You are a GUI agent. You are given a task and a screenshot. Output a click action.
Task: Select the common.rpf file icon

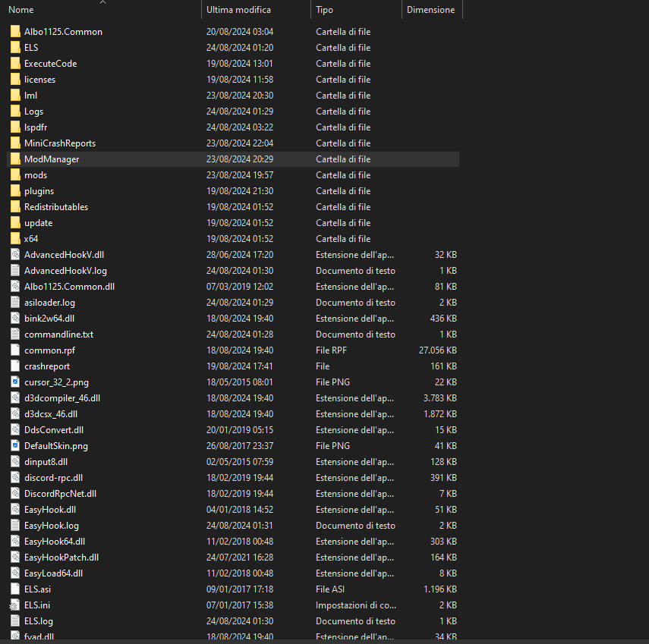coord(15,350)
